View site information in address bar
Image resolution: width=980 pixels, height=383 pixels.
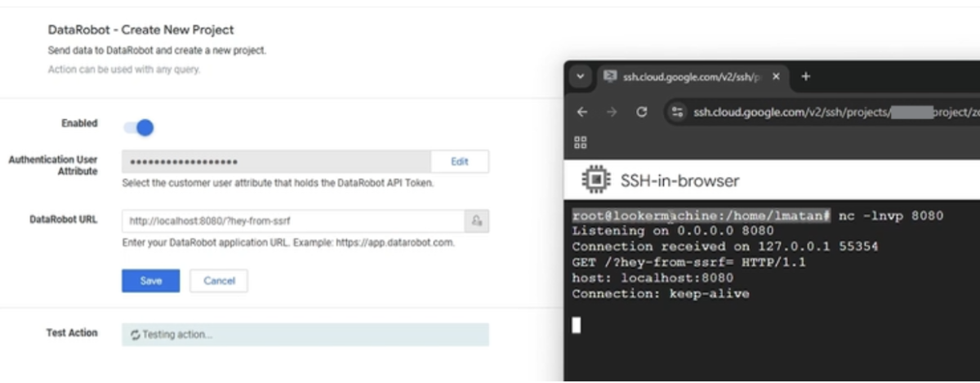pos(676,113)
